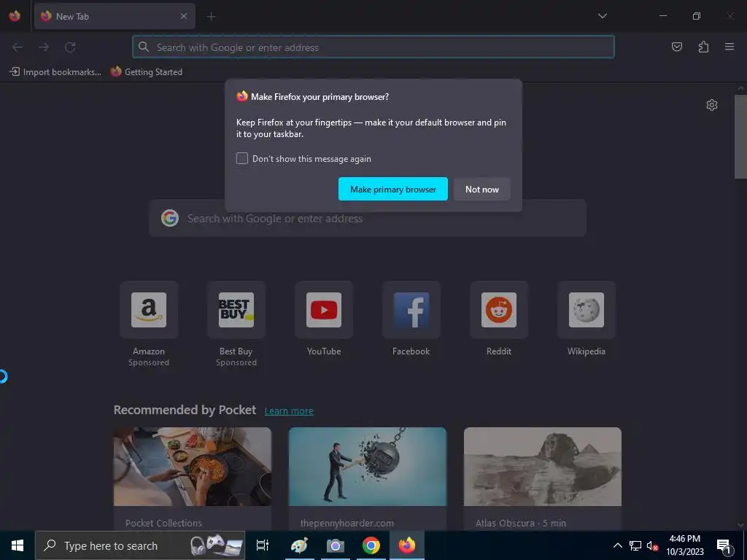Image resolution: width=747 pixels, height=560 pixels.
Task: Click the page vertical scrollbar thumb
Action: [x=740, y=136]
